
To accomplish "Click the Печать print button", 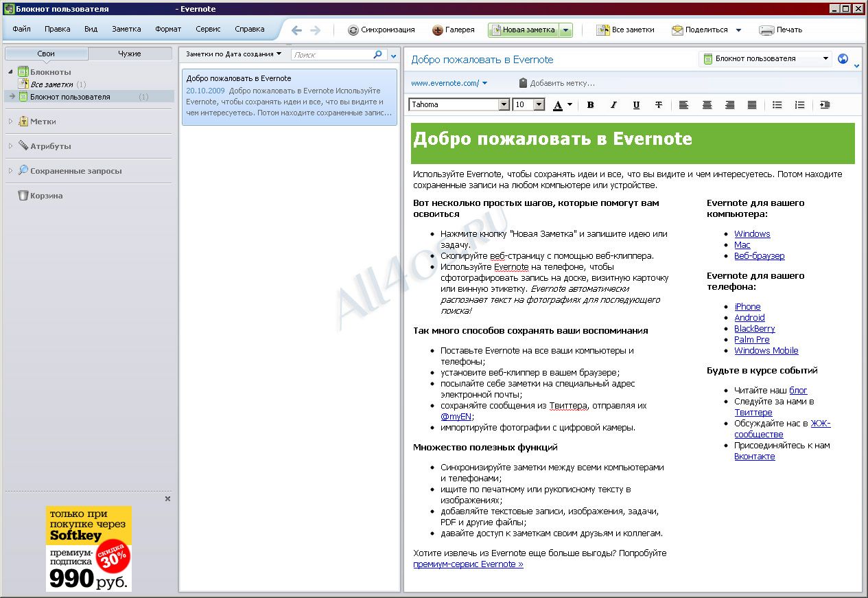I will (x=781, y=30).
